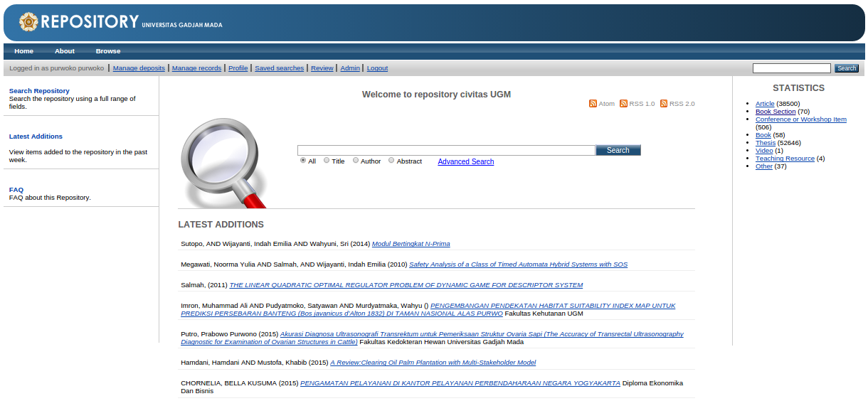
Task: Open the RSS 2.0 feed link
Action: click(x=682, y=104)
